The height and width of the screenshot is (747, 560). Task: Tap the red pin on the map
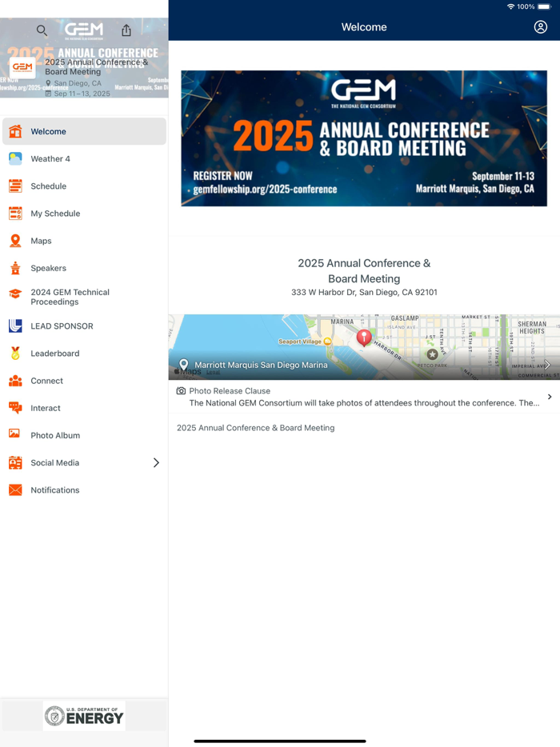coord(364,338)
